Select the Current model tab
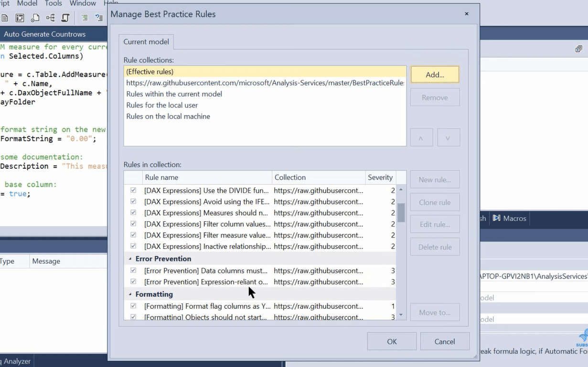The image size is (588, 367). 146,42
